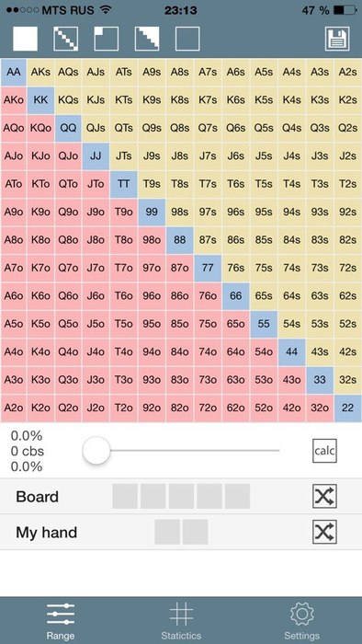Viewport: 362px width, 644px height.
Task: Randomize My hand with shuffle icon
Action: [x=324, y=532]
